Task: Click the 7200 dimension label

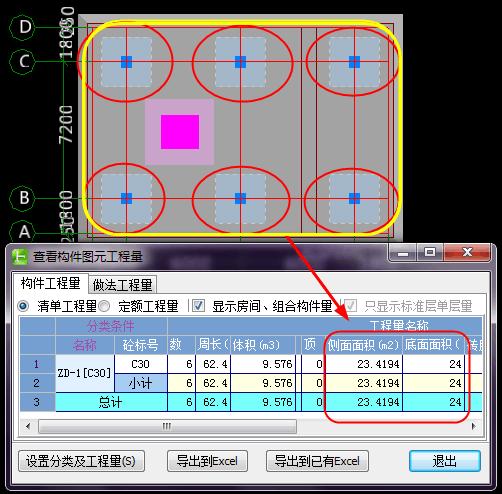Action: point(66,125)
